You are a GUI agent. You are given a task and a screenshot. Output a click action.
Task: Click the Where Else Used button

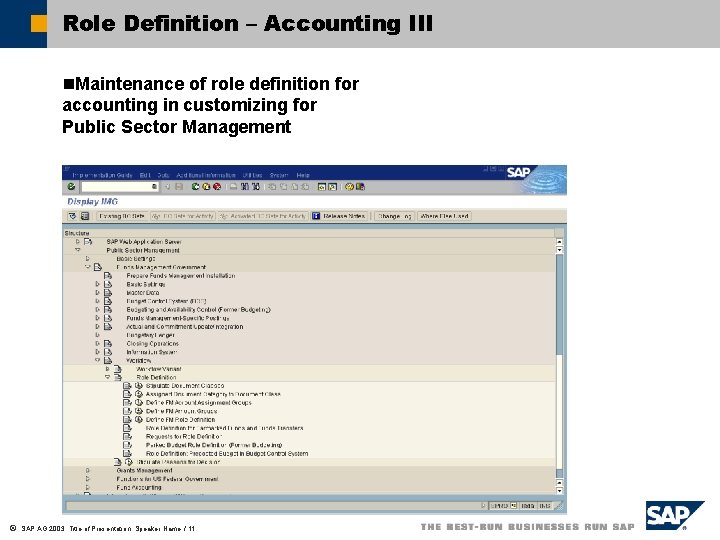click(x=444, y=216)
